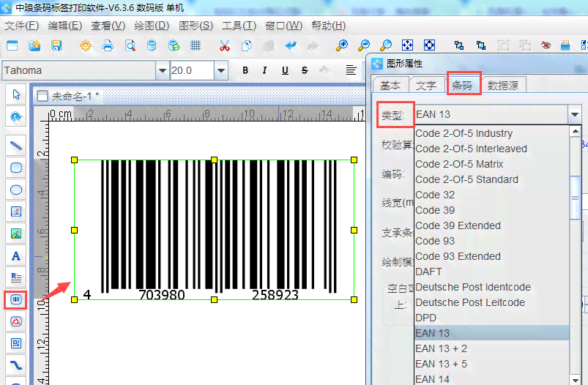Click the Open file icon

[x=34, y=45]
